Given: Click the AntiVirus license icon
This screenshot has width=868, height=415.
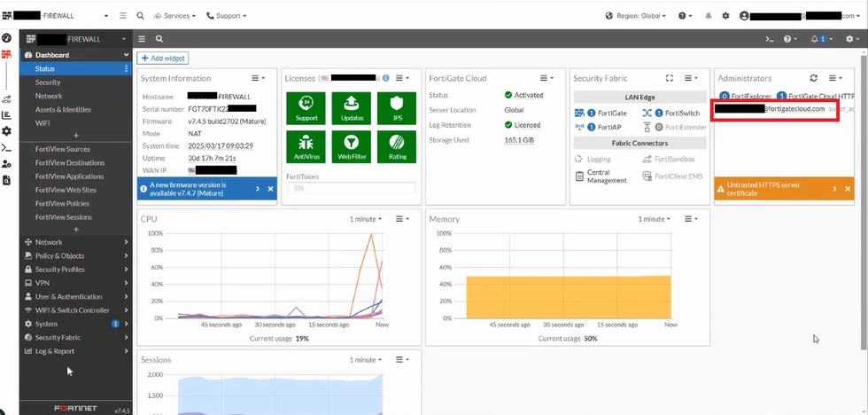Looking at the screenshot, I should (306, 147).
